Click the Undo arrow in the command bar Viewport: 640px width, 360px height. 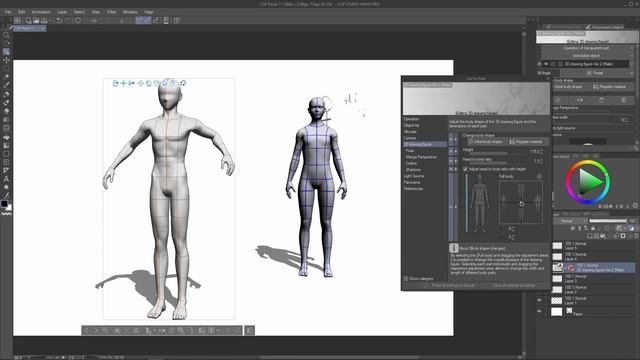60,20
